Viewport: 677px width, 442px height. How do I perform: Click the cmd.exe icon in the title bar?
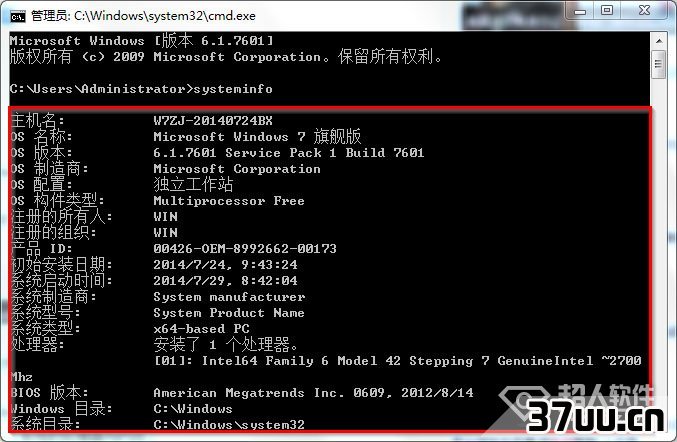pos(18,16)
